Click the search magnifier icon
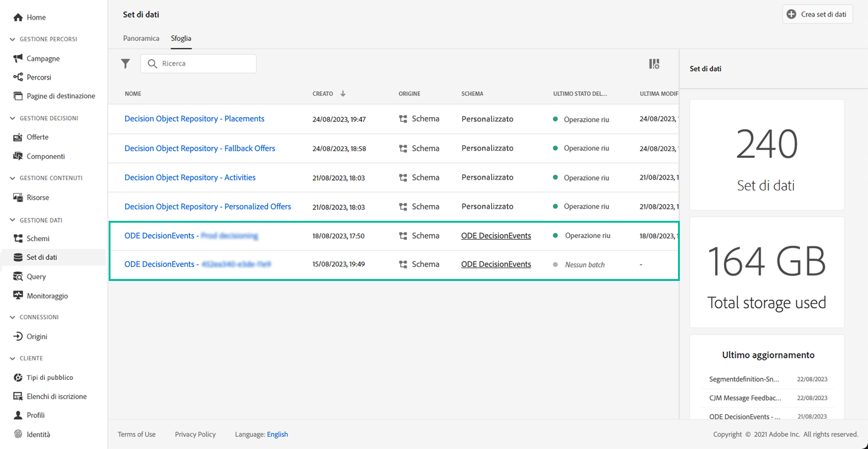 (x=153, y=64)
